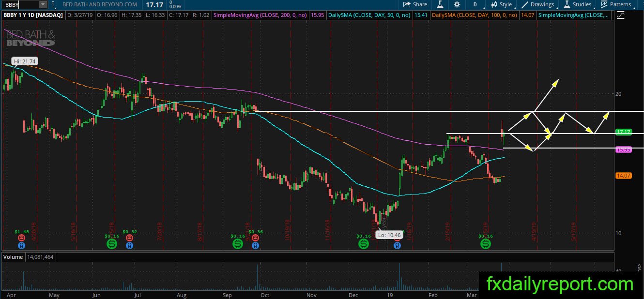
Task: Click the Lo: 10.46 price bubble
Action: coord(389,235)
